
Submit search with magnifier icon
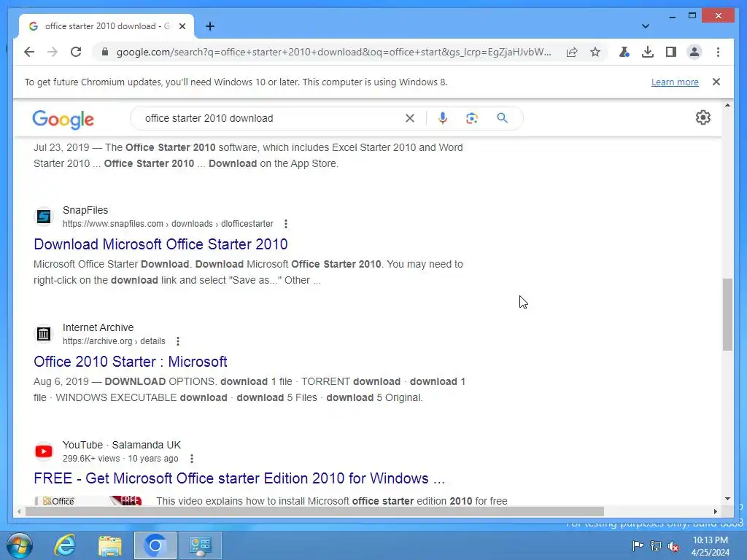click(502, 118)
